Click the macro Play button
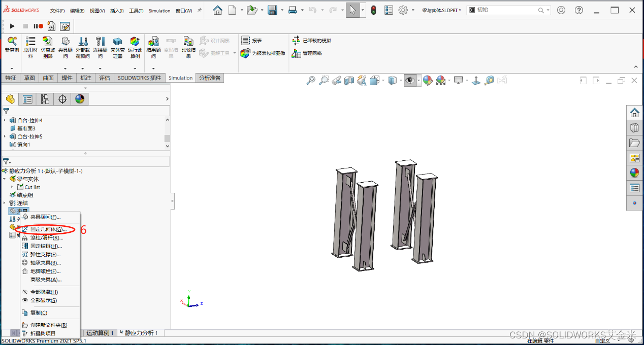644x345 pixels. pyautogui.click(x=12, y=26)
